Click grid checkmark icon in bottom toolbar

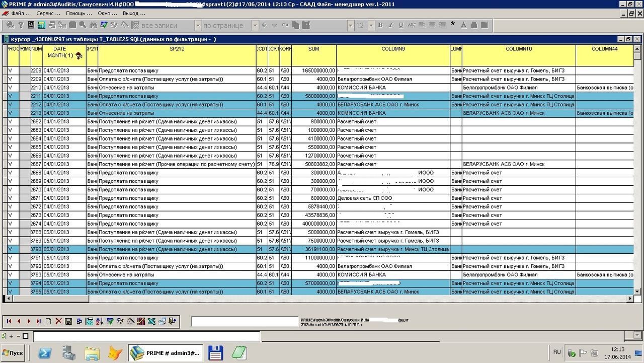(x=110, y=321)
